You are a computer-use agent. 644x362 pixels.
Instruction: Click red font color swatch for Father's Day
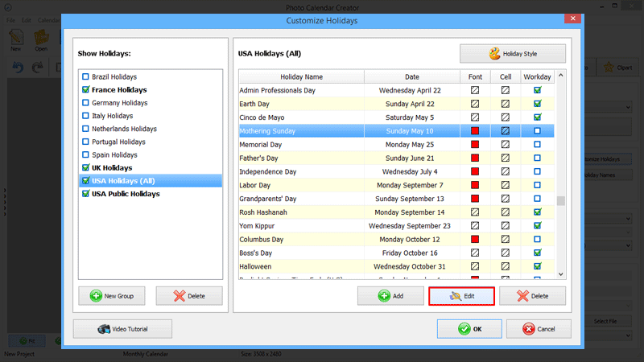pyautogui.click(x=475, y=158)
